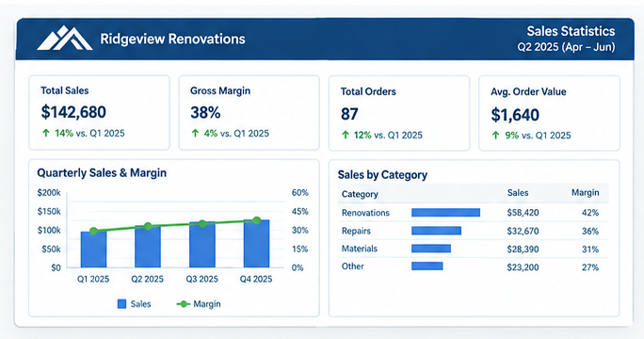This screenshot has width=644, height=339.
Task: Select the Materials row label
Action: pyautogui.click(x=360, y=249)
